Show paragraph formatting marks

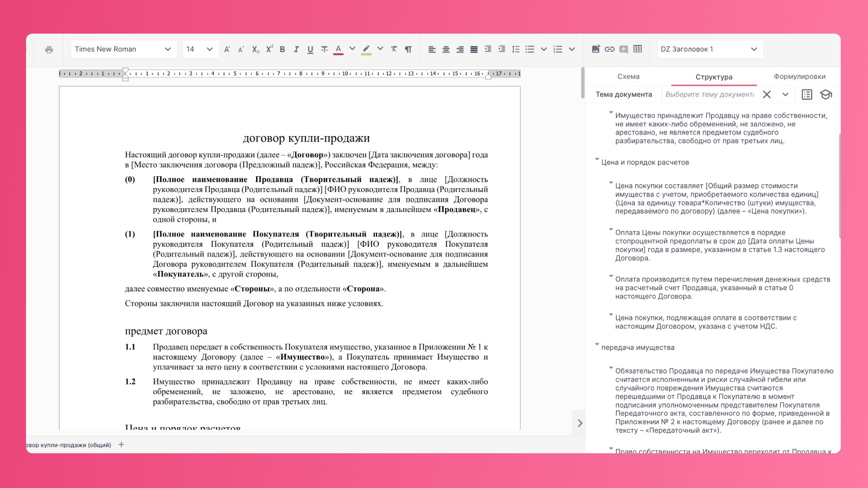408,49
